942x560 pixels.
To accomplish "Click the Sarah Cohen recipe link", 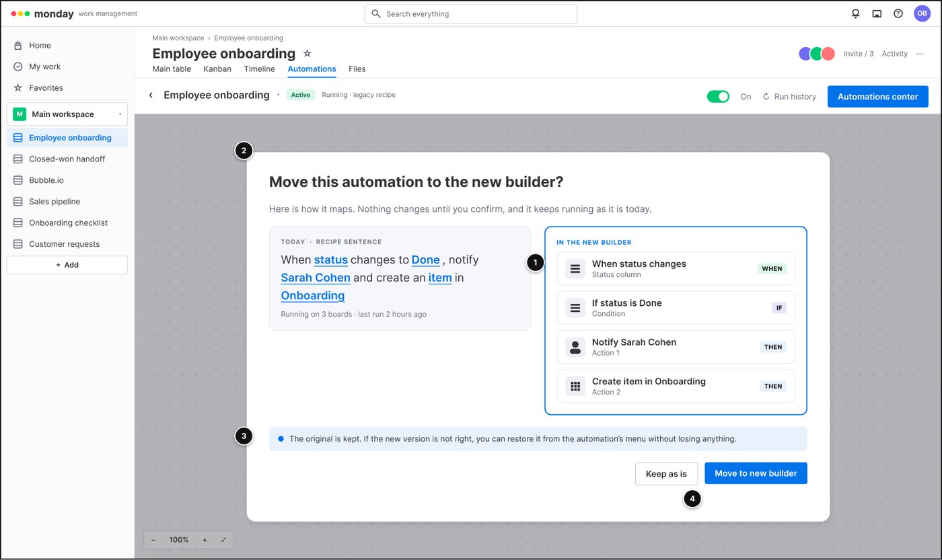I will tap(316, 278).
